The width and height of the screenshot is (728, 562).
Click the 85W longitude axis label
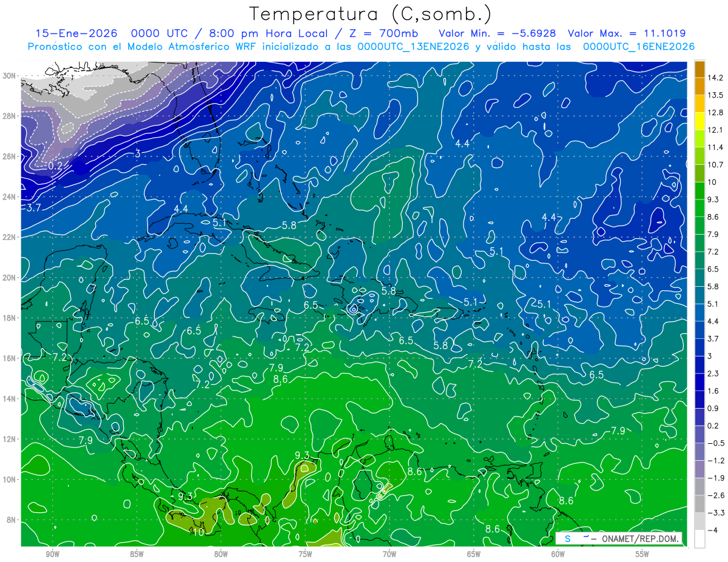(137, 554)
